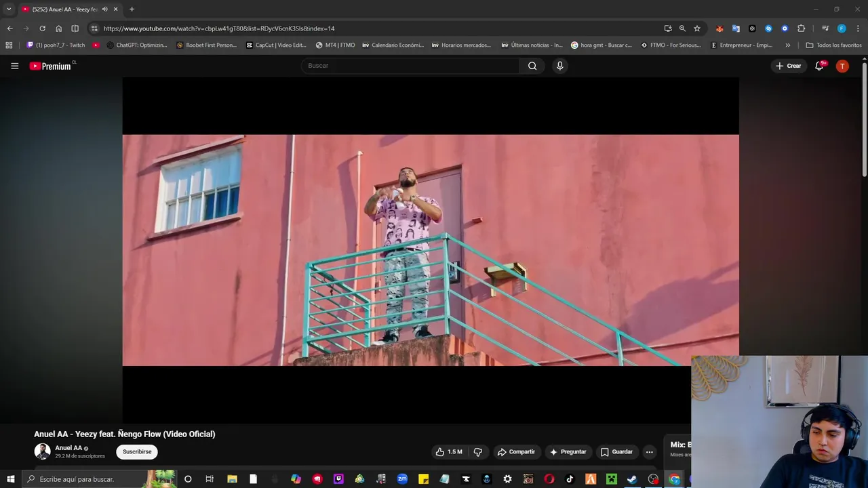
Task: Open Opera browser from taskbar
Action: (x=549, y=479)
